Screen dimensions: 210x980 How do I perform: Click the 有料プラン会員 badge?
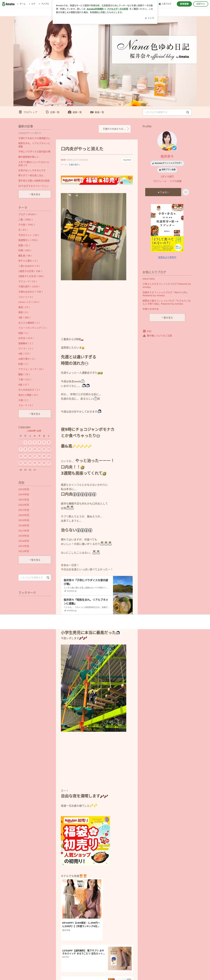pyautogui.click(x=167, y=170)
